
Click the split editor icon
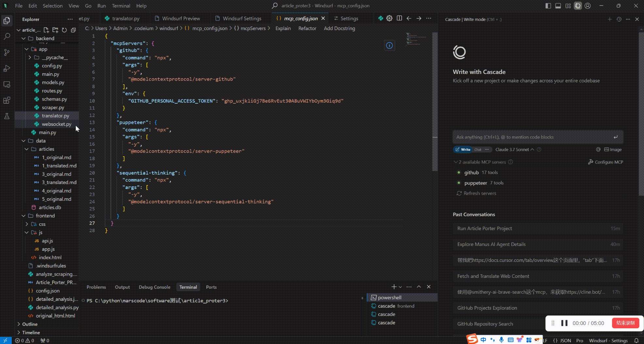[x=399, y=18]
